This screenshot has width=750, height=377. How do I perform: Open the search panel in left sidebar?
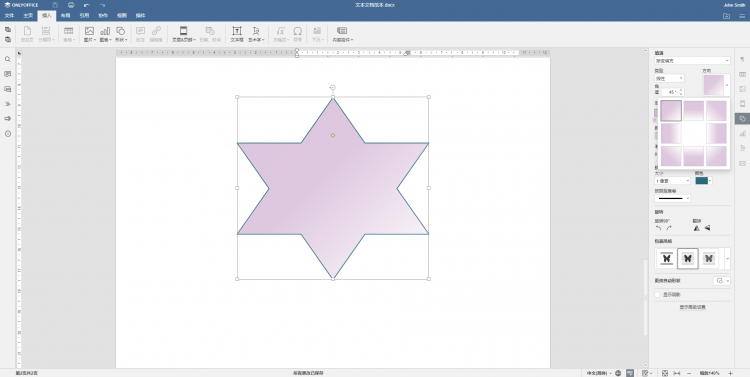8,59
